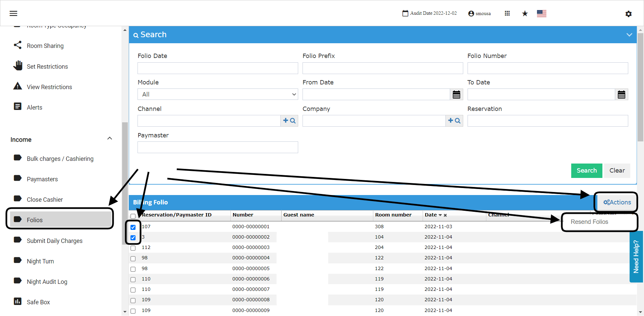Click the green Search button
The width and height of the screenshot is (644, 316).
coord(587,171)
